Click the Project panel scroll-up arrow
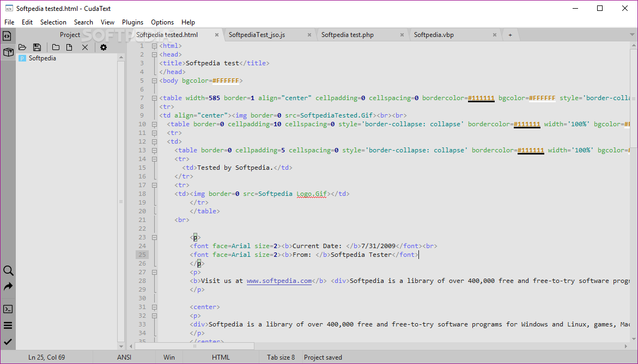The image size is (638, 364). pyautogui.click(x=121, y=58)
